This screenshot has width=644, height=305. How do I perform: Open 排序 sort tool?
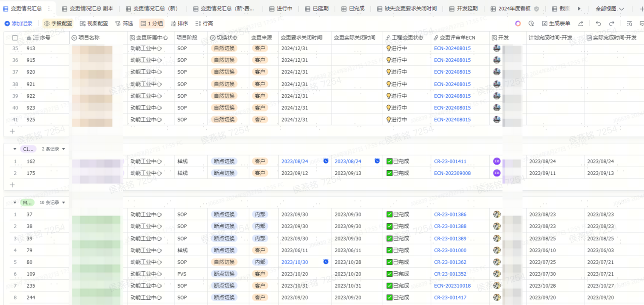(x=179, y=24)
